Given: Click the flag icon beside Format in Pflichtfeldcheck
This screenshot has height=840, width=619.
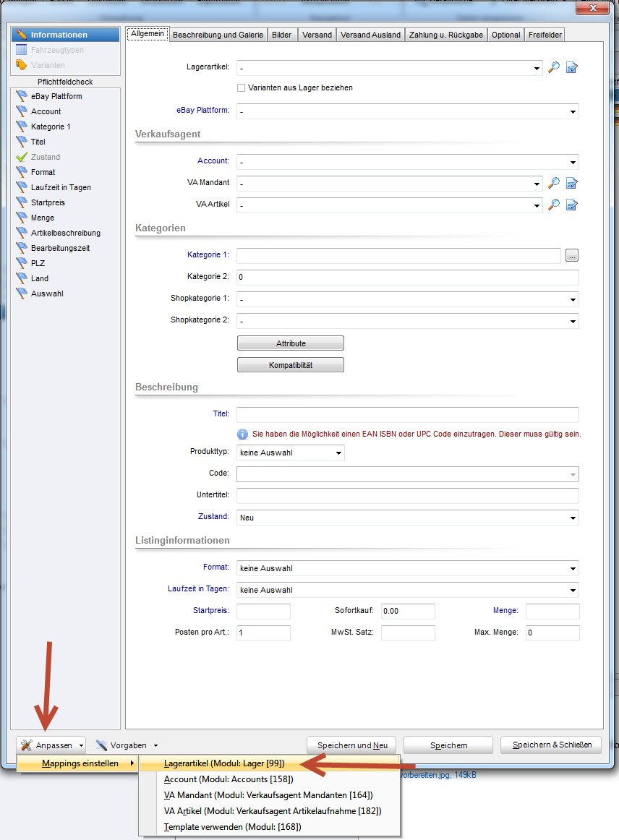Looking at the screenshot, I should click(x=22, y=172).
